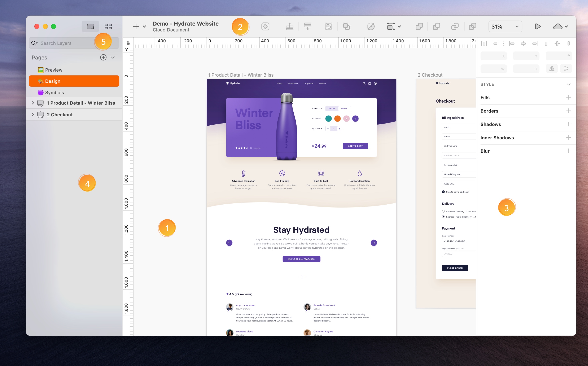Open the Preview page
588x366 pixels.
tap(54, 70)
